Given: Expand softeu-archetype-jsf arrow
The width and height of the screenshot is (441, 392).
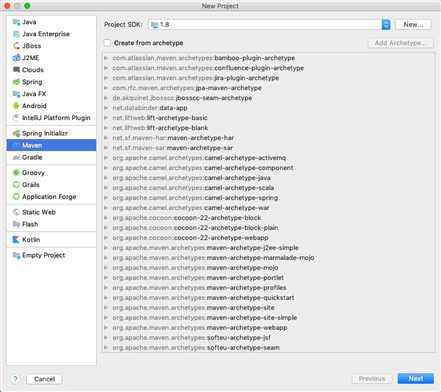Looking at the screenshot, I should coord(106,338).
